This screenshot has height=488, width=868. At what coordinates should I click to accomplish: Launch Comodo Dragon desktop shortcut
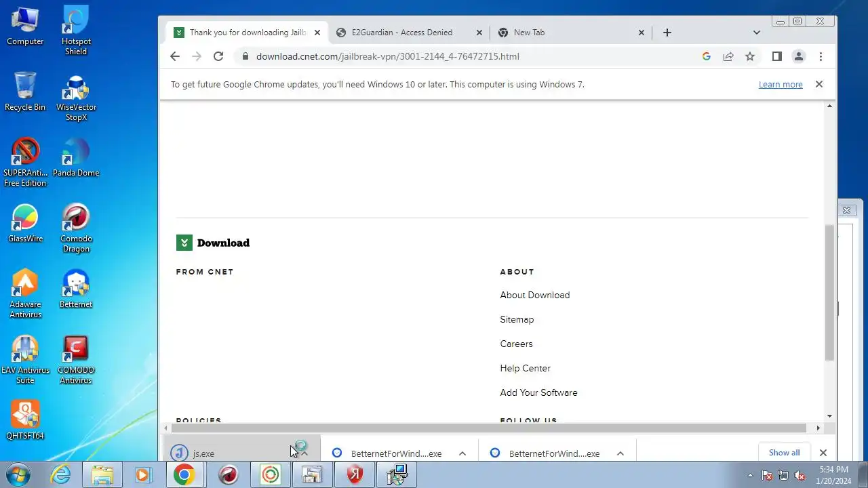coord(76,228)
